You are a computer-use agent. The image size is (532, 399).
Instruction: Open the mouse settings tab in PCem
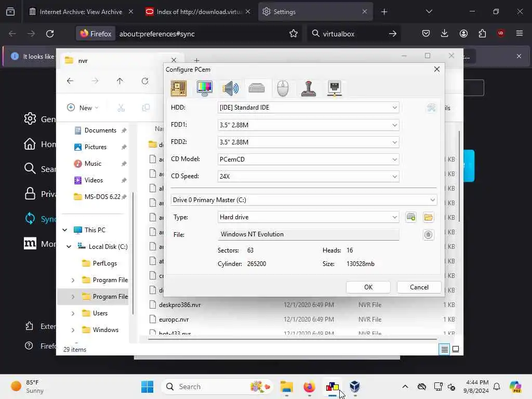click(x=283, y=88)
